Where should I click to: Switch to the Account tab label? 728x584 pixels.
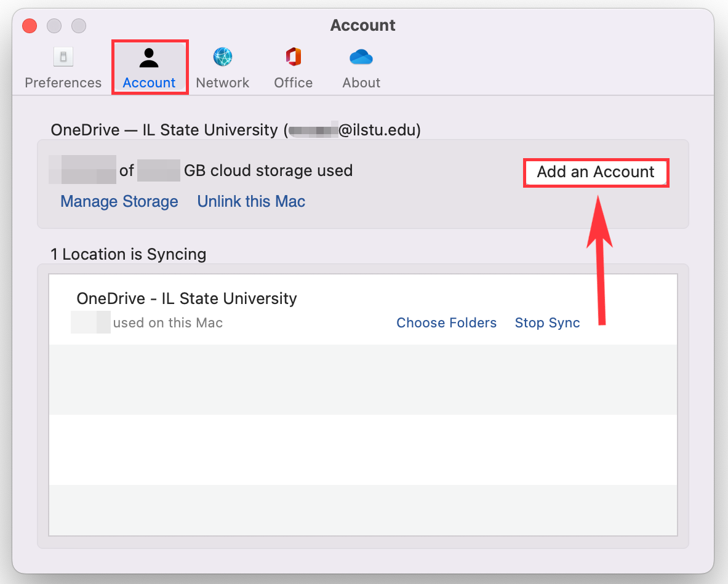tap(149, 82)
